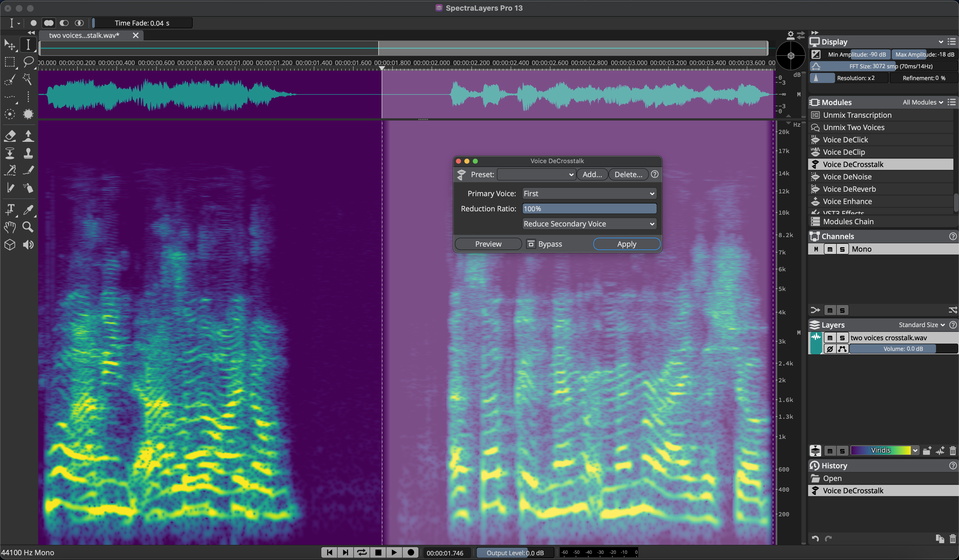Open the Voice DeClick module
The image size is (959, 560).
[x=880, y=140]
